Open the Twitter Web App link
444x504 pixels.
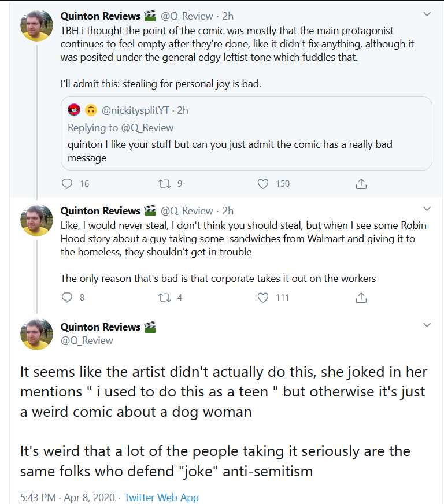161,497
